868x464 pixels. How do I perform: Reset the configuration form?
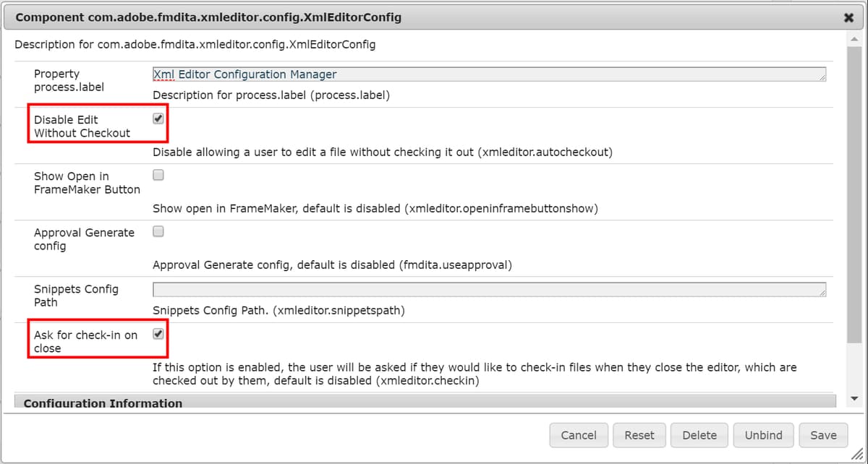(639, 435)
